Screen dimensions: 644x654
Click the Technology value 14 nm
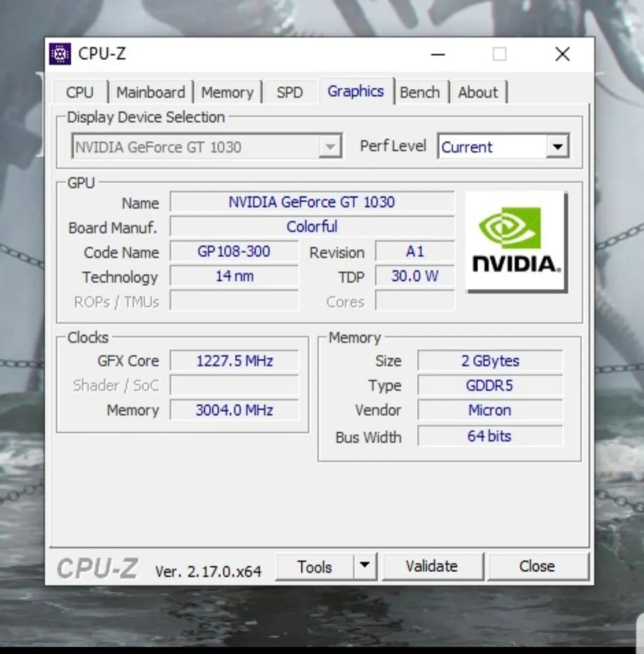[234, 276]
